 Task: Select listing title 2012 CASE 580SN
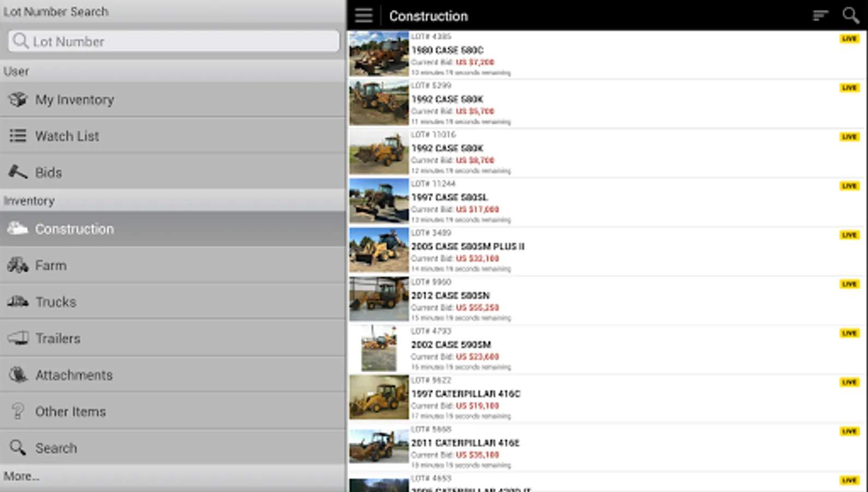click(x=451, y=296)
